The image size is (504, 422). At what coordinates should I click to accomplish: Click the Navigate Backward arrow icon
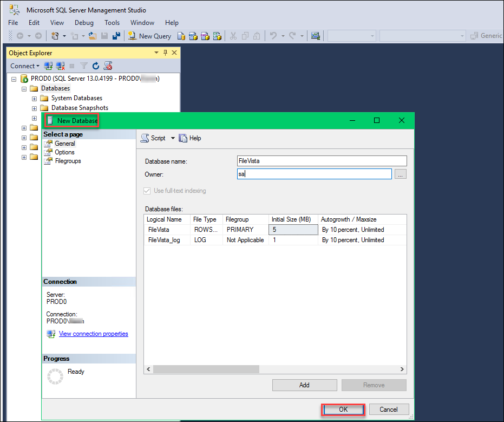tap(20, 36)
